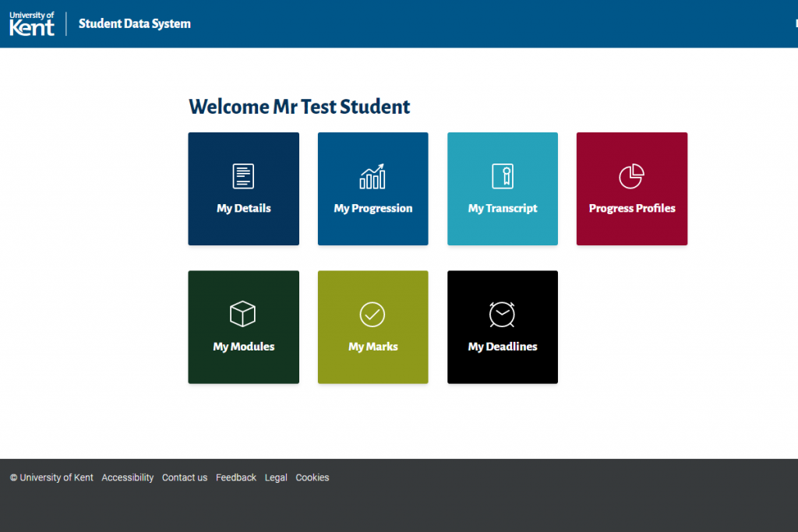
Task: Select the cube icon on My Modules tile
Action: pyautogui.click(x=243, y=315)
